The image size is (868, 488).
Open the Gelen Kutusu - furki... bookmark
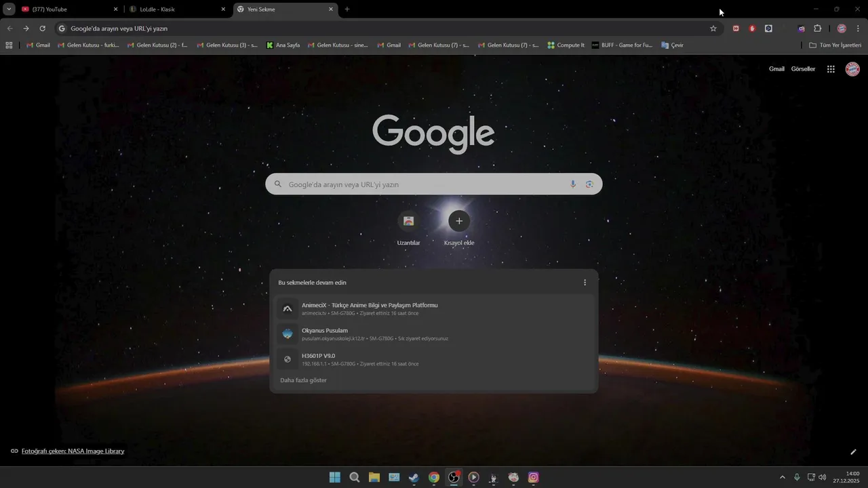pyautogui.click(x=88, y=45)
